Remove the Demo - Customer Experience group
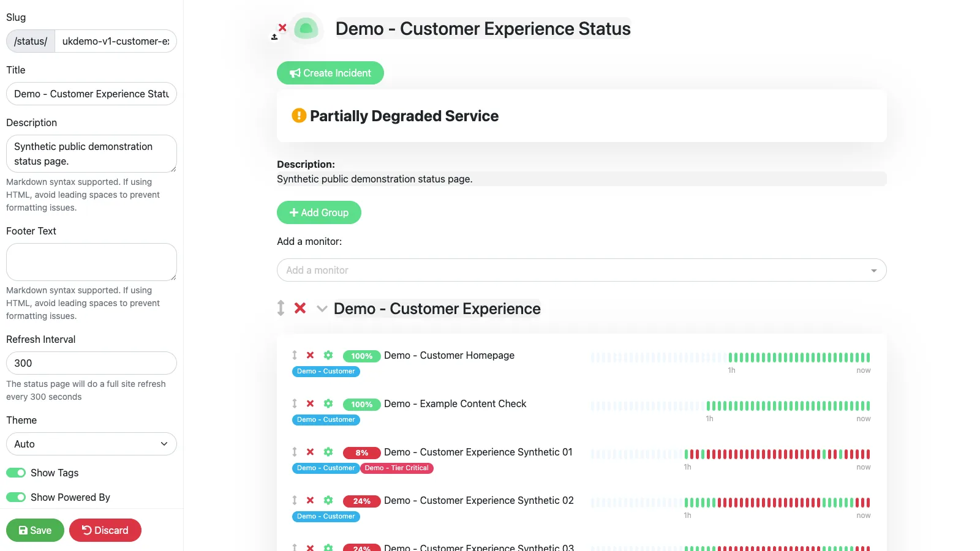 pyautogui.click(x=300, y=308)
